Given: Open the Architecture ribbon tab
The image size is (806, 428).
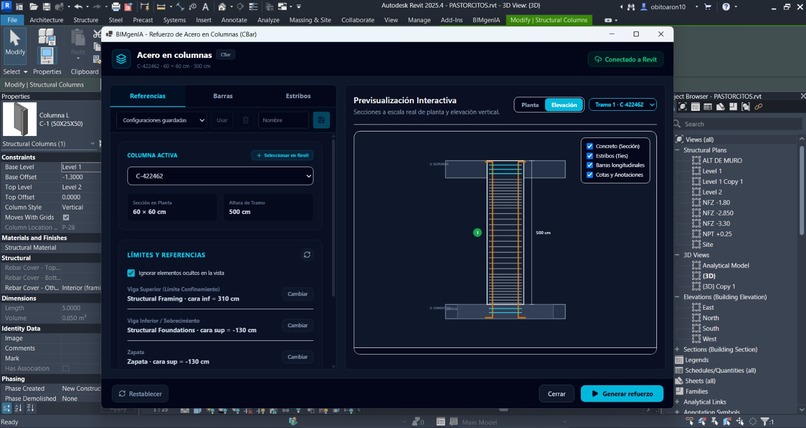Looking at the screenshot, I should pos(46,20).
